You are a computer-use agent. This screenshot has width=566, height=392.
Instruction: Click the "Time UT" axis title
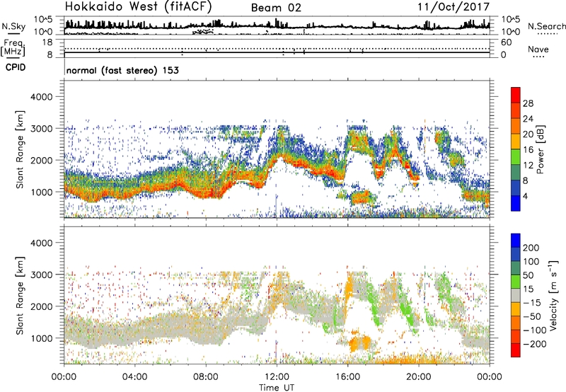pos(277,387)
